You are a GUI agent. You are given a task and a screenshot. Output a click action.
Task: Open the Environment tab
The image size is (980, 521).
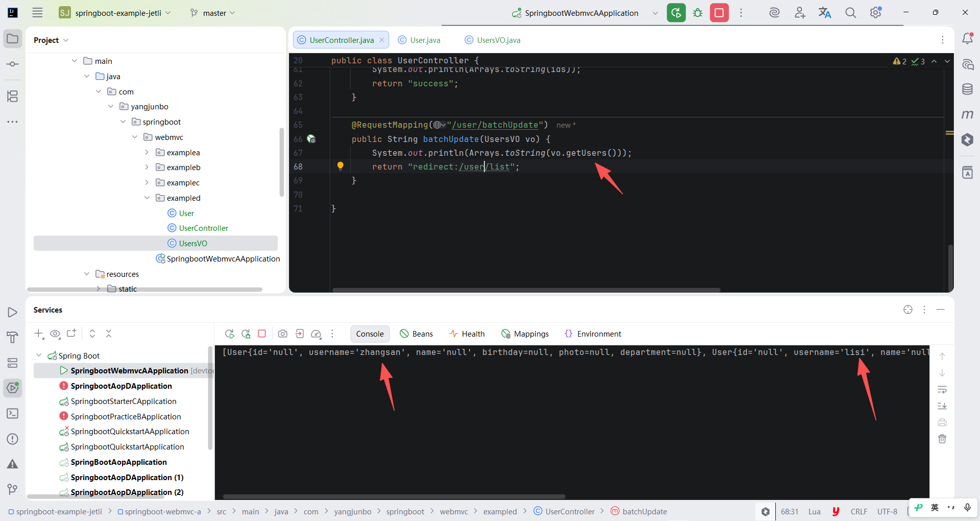[x=593, y=334]
